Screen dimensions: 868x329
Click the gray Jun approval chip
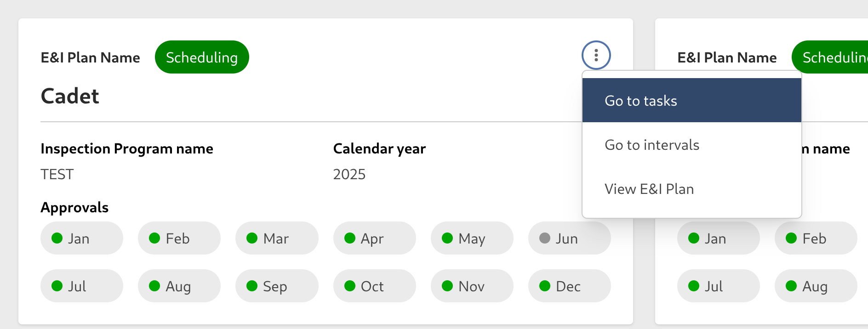[x=569, y=238]
